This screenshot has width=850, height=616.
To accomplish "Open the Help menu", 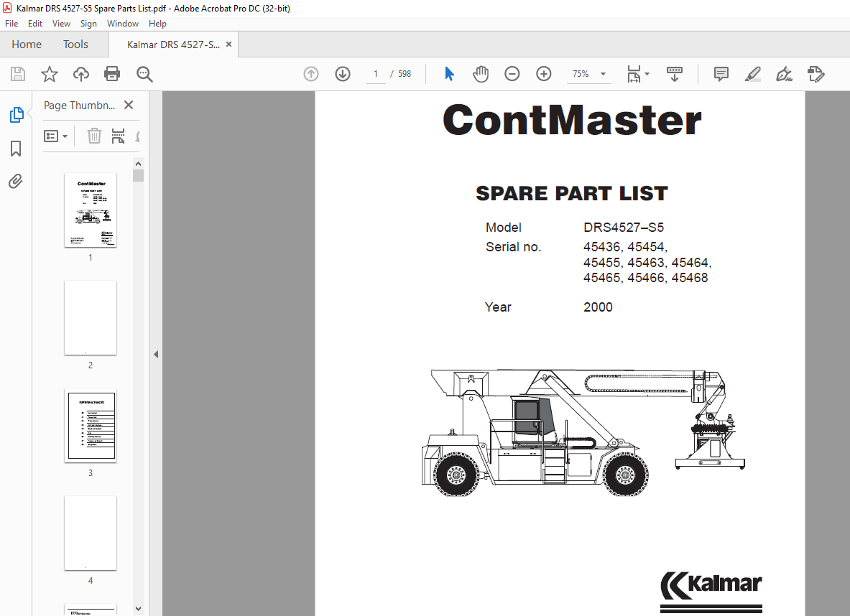I will (x=157, y=23).
